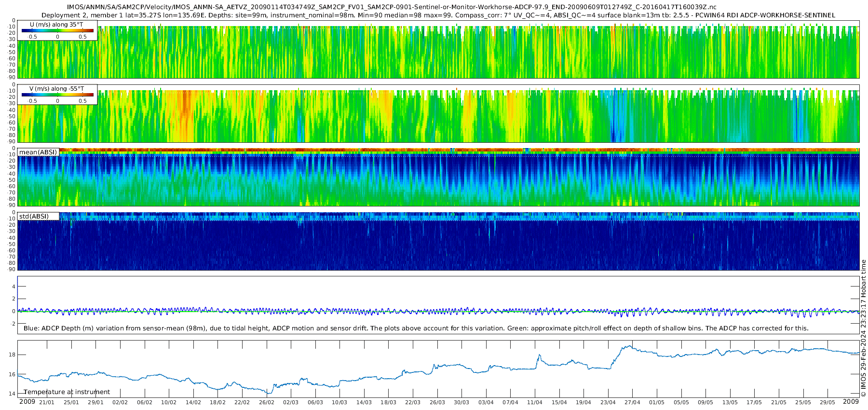The height and width of the screenshot is (410, 868).
Task: Click the 'Temperature at instrument' label
Action: [67, 392]
